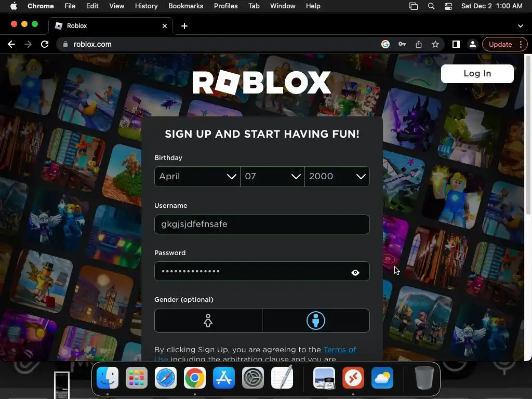
Task: Open System Settings from the Dock
Action: pyautogui.click(x=253, y=378)
